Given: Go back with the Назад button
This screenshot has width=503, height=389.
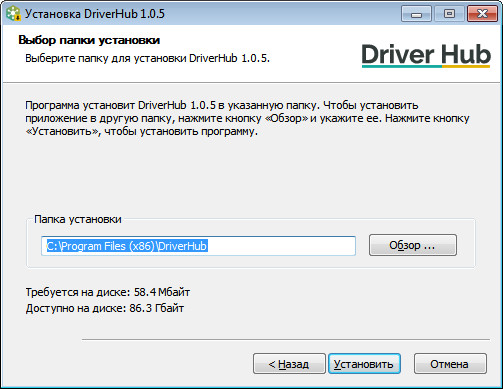Looking at the screenshot, I should click(289, 364).
